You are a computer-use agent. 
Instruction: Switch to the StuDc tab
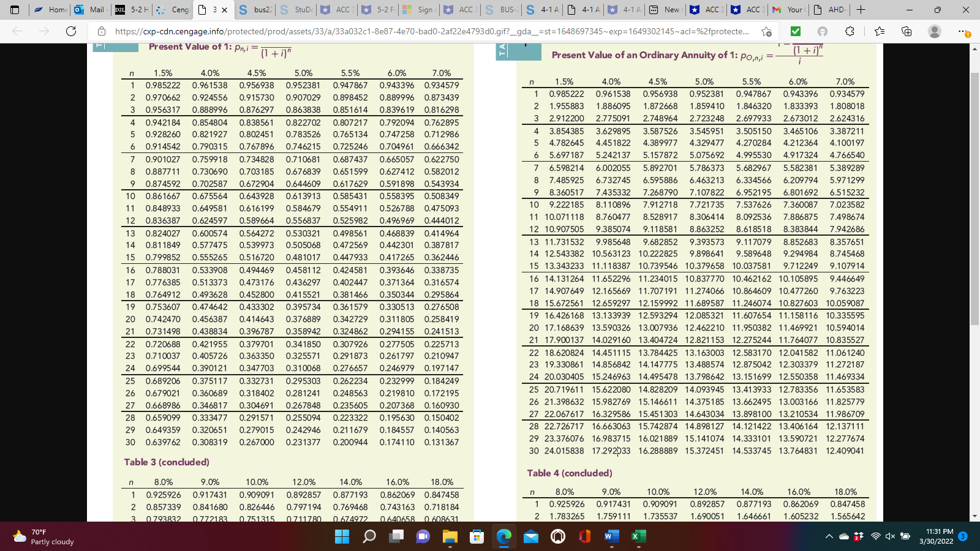(x=297, y=10)
